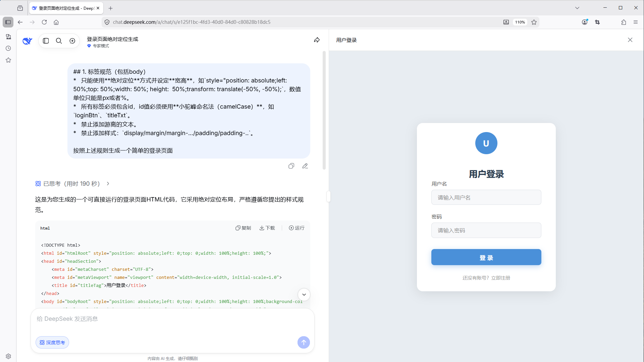Open the browser hamburger menu
This screenshot has height=362, width=644.
[x=636, y=22]
